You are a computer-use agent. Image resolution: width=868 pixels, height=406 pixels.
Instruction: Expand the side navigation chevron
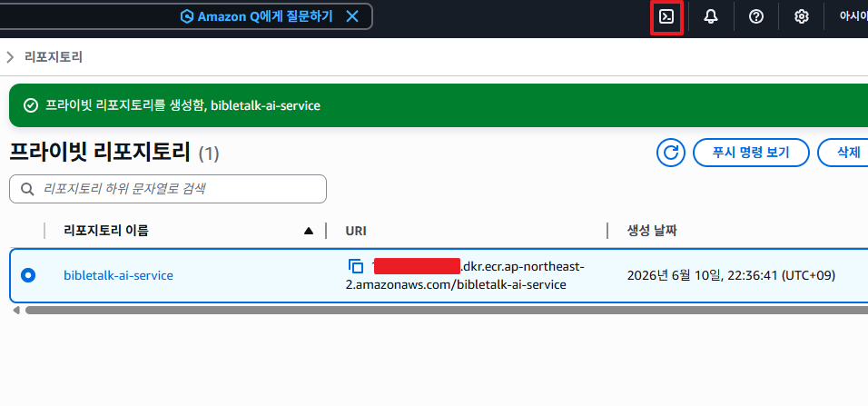tap(9, 57)
